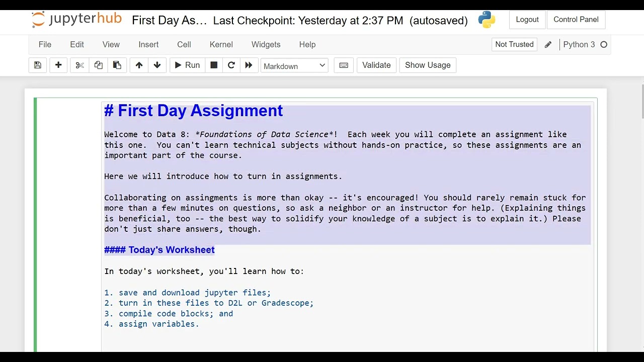Move the selected cell up
Image resolution: width=644 pixels, height=362 pixels.
(x=139, y=65)
